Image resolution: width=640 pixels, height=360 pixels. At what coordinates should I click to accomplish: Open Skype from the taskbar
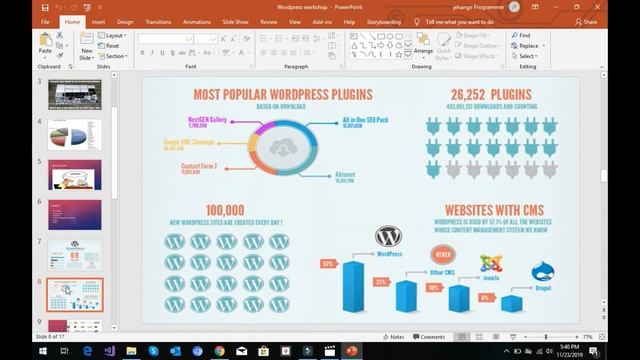[x=153, y=351]
